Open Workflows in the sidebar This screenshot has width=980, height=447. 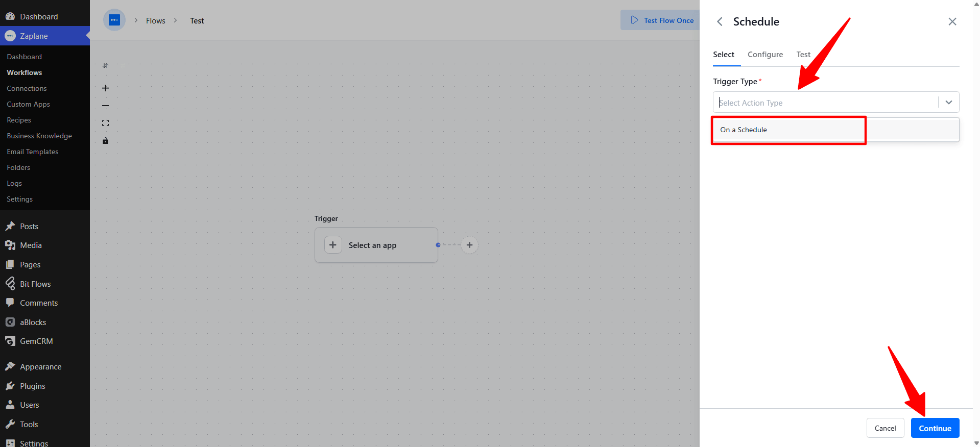click(25, 72)
